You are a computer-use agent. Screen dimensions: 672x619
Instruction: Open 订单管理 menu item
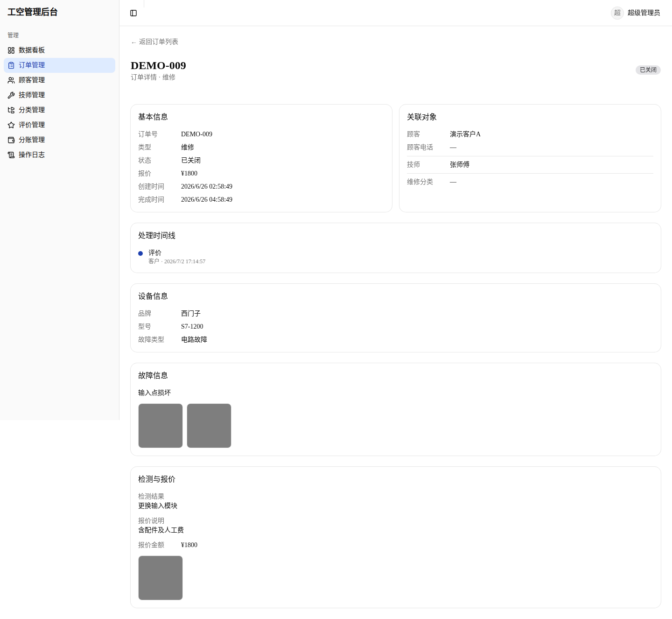click(x=59, y=65)
